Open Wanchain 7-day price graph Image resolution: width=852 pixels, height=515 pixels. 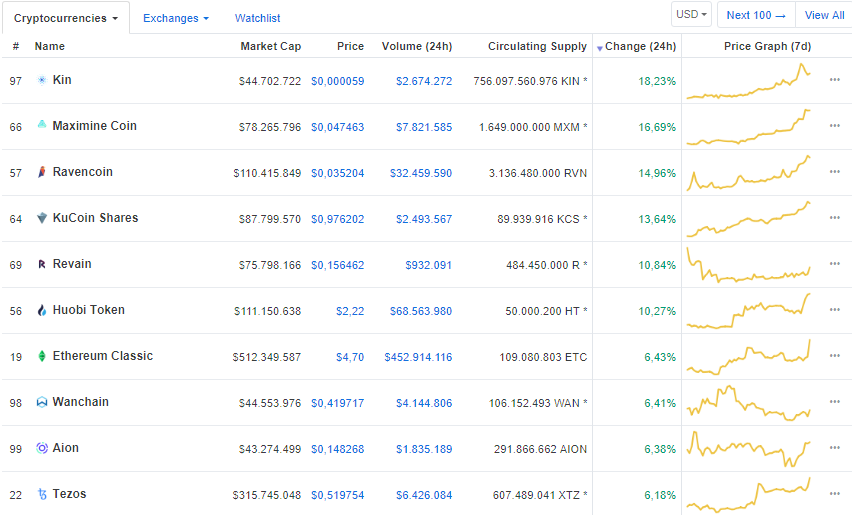749,403
